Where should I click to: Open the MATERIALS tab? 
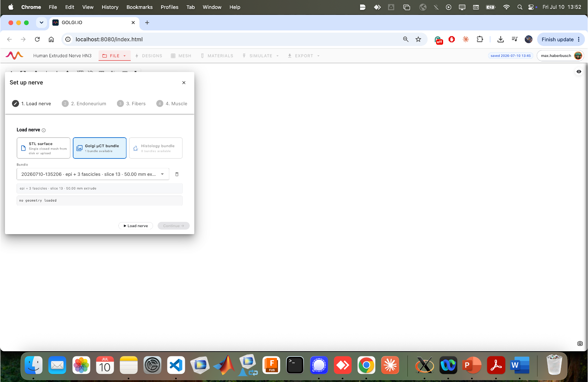[217, 56]
